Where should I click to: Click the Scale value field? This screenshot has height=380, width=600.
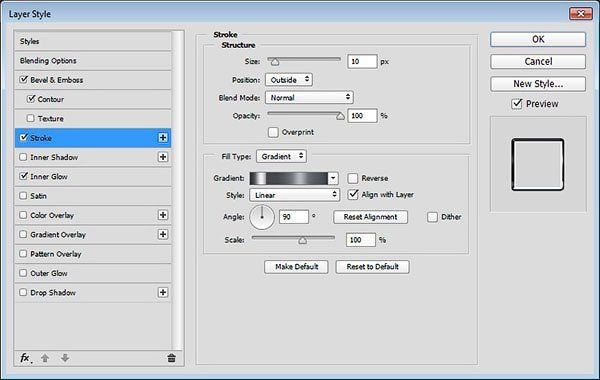(x=361, y=240)
